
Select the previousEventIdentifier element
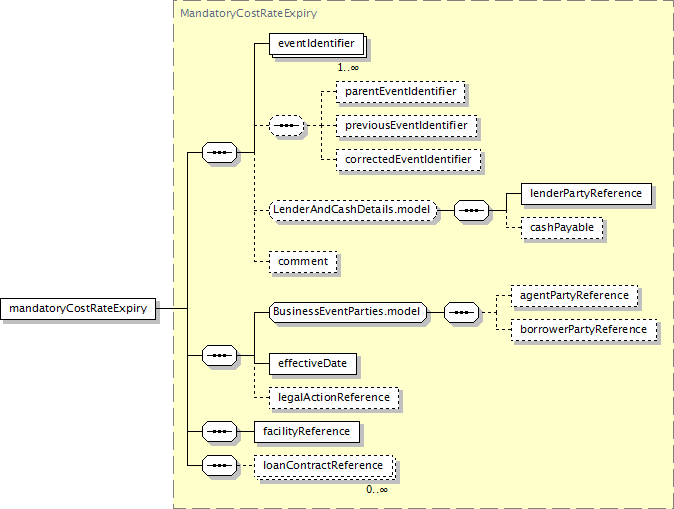click(406, 126)
